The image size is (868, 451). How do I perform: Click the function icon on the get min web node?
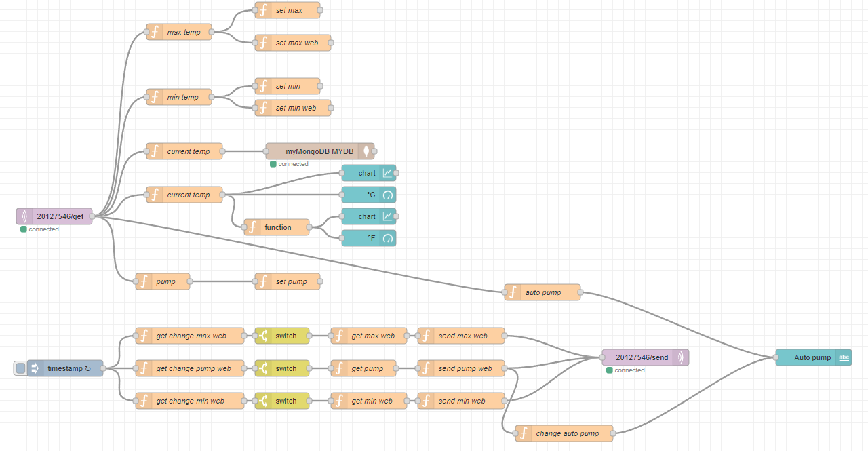point(340,400)
